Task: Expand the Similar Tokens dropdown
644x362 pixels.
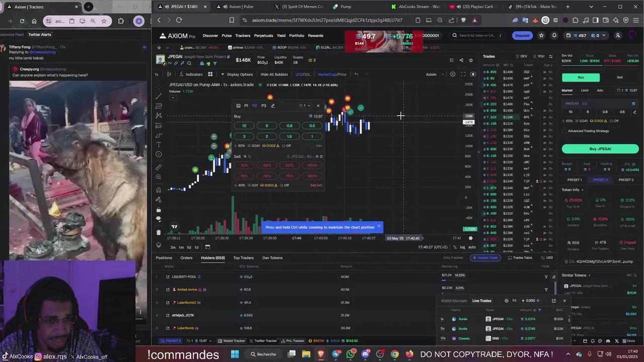Action: 576,275
